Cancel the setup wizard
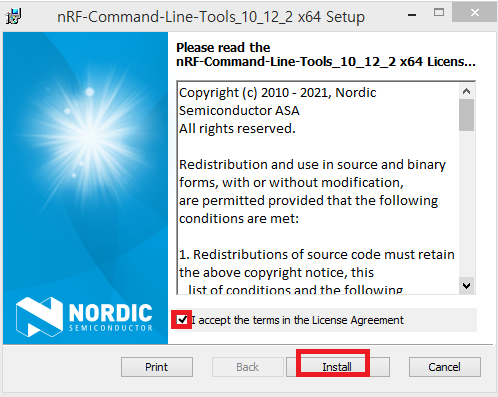Image resolution: width=498 pixels, height=397 pixels. click(445, 367)
